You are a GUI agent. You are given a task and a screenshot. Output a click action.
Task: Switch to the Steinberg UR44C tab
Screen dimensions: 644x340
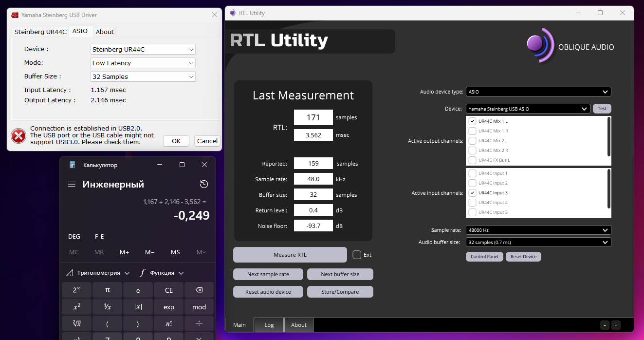pos(40,32)
